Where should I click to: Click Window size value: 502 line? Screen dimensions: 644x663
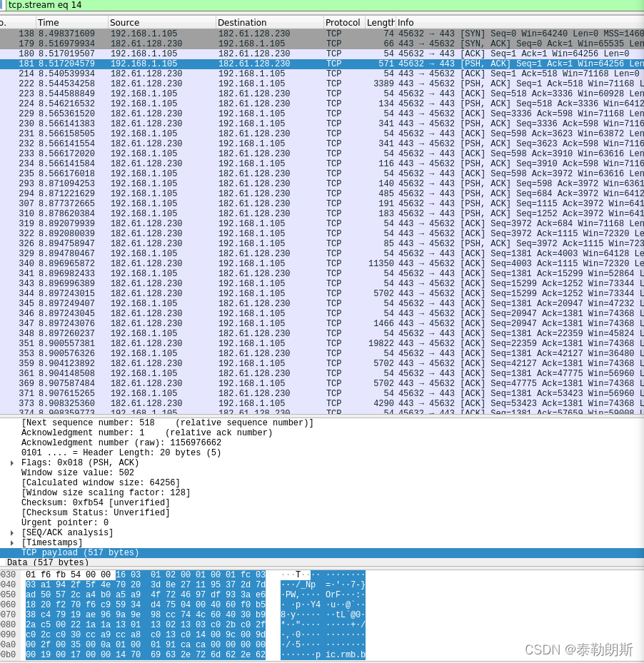tap(77, 472)
